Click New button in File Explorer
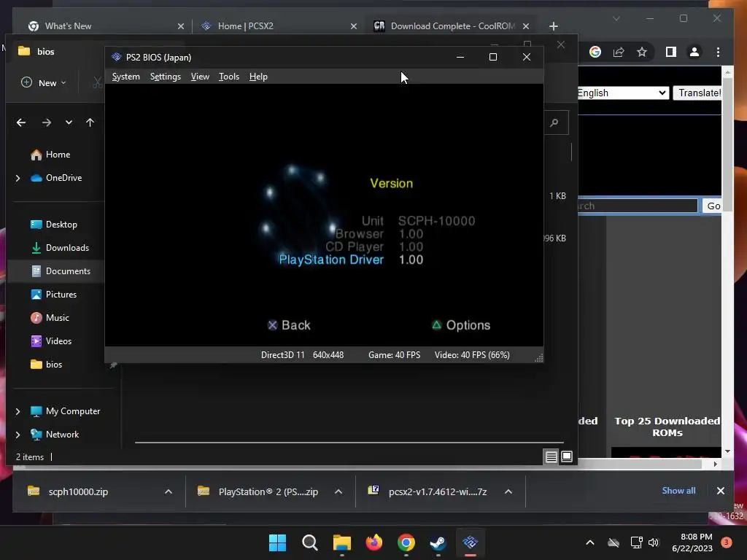The image size is (747, 560). pyautogui.click(x=44, y=83)
